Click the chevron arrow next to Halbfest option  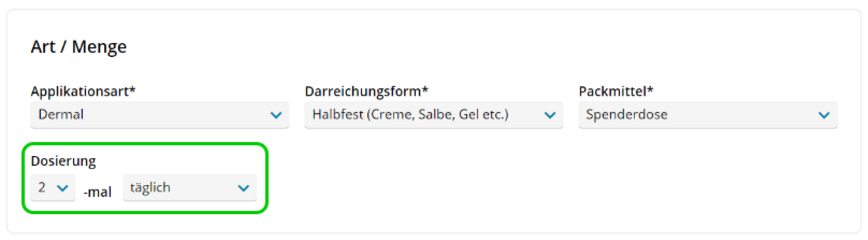click(550, 115)
